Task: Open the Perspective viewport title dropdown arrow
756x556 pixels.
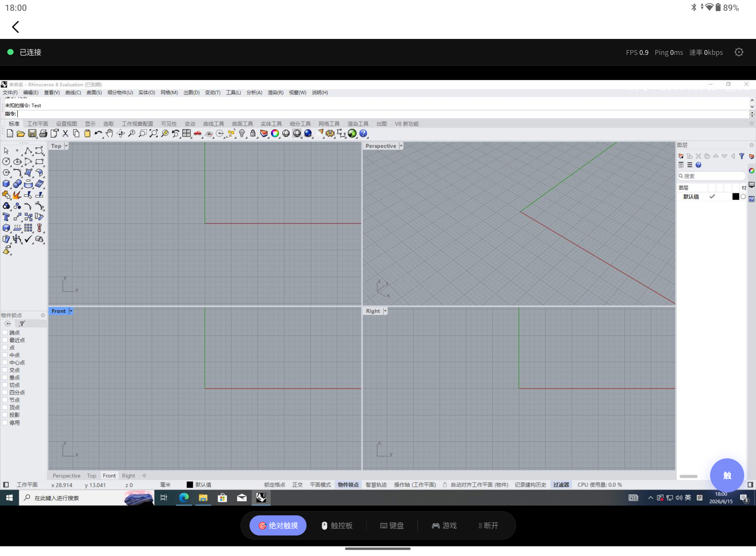Action: [401, 146]
